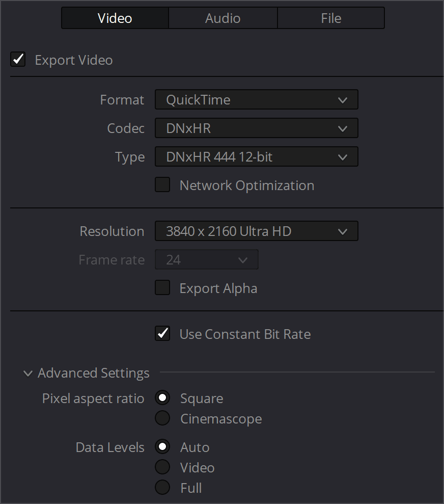Open the Format dropdown showing QuickTime

point(257,100)
